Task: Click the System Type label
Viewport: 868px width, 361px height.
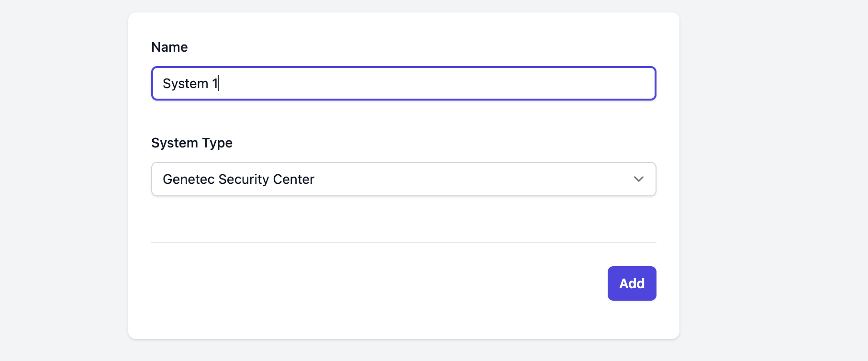Action: pos(191,143)
